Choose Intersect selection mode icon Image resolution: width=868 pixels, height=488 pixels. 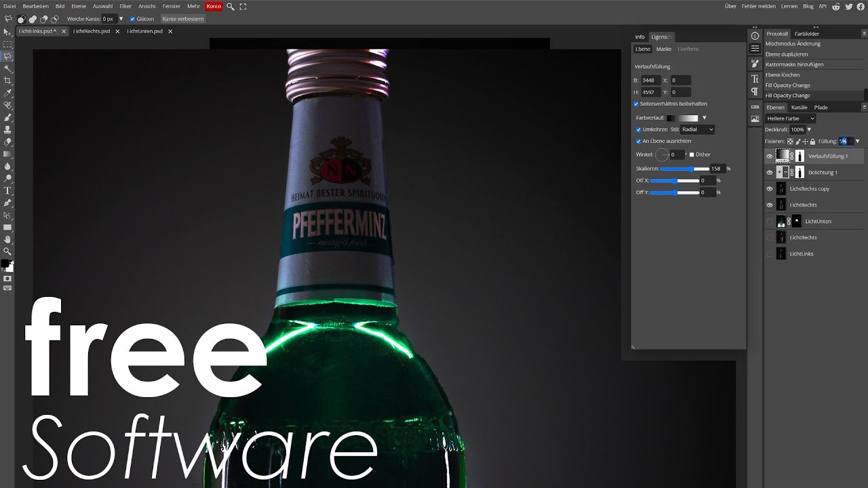(x=54, y=19)
